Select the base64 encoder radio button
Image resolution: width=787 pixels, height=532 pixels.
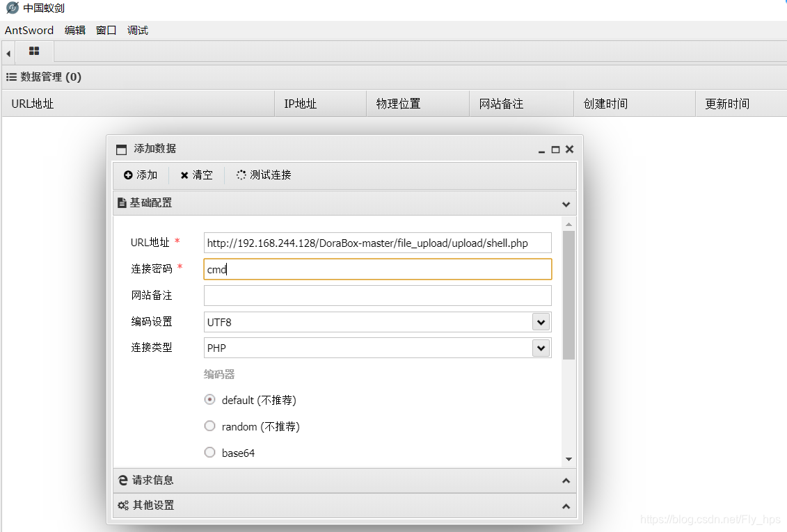(x=210, y=452)
